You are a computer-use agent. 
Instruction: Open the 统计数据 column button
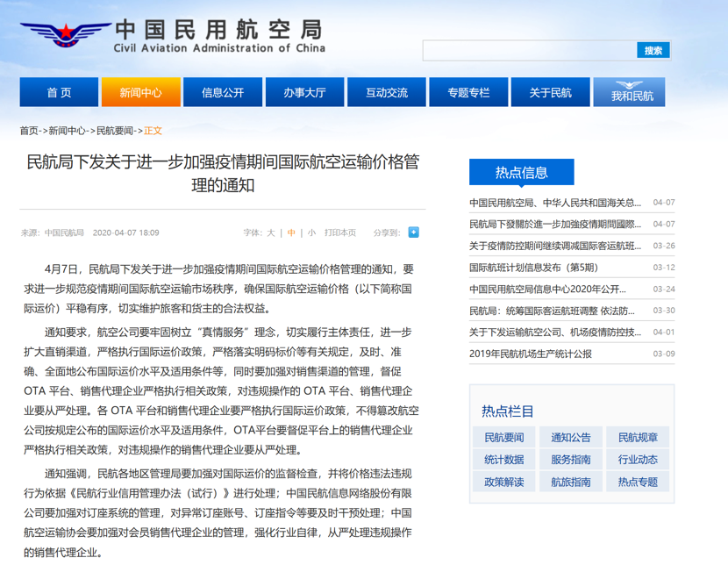[503, 459]
